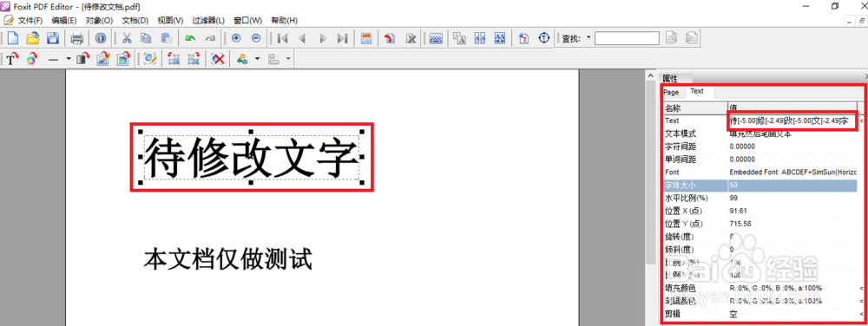Show document info with the blue i icon
868x326 pixels.
[100, 38]
